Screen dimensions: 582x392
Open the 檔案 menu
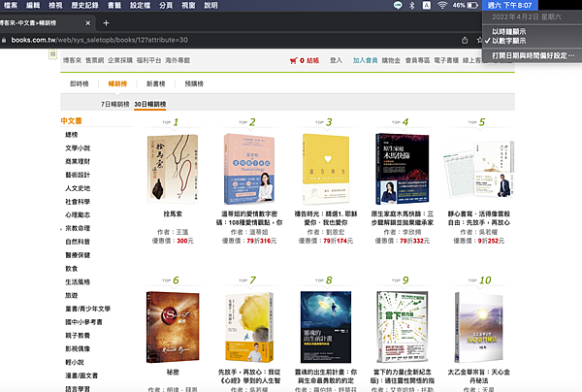click(11, 5)
